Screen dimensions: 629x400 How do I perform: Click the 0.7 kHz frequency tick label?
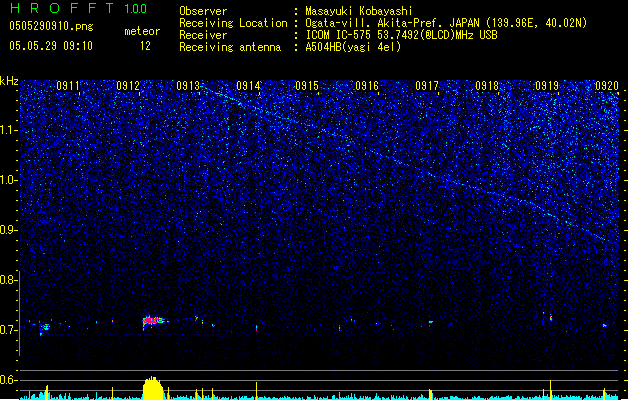click(x=8, y=330)
